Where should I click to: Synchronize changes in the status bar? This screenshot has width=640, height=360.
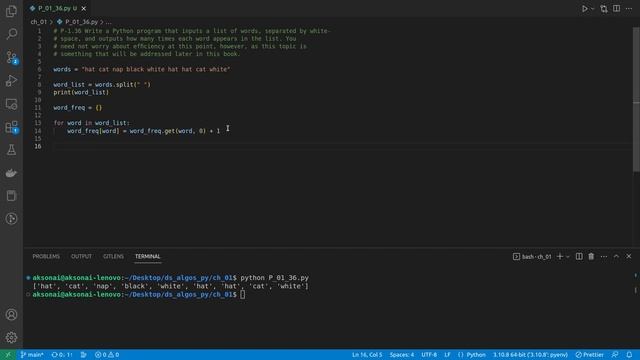coord(62,354)
